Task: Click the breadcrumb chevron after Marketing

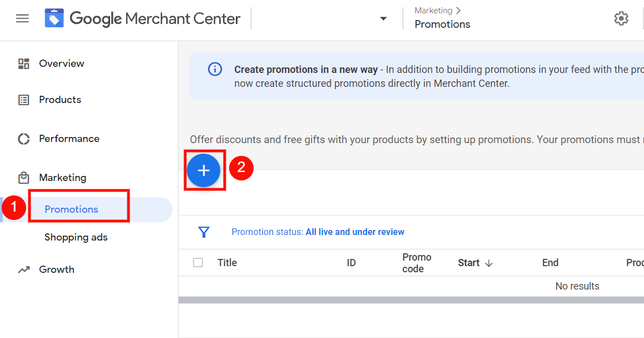Action: 458,10
